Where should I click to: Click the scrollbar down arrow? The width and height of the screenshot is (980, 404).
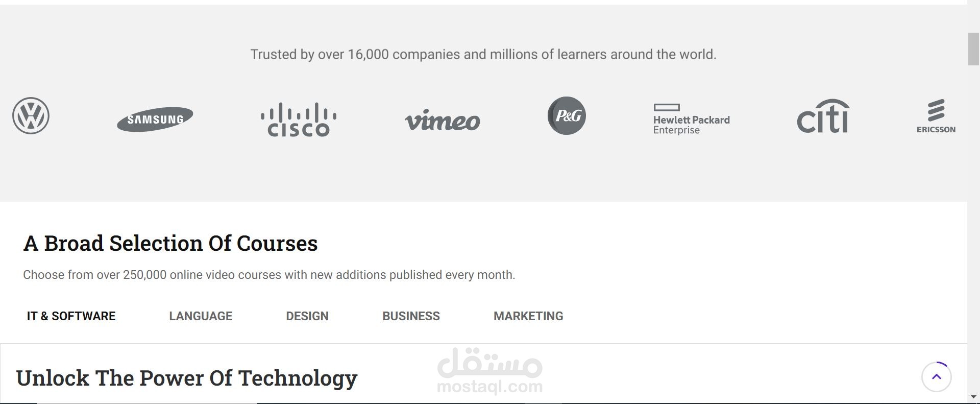point(973,397)
